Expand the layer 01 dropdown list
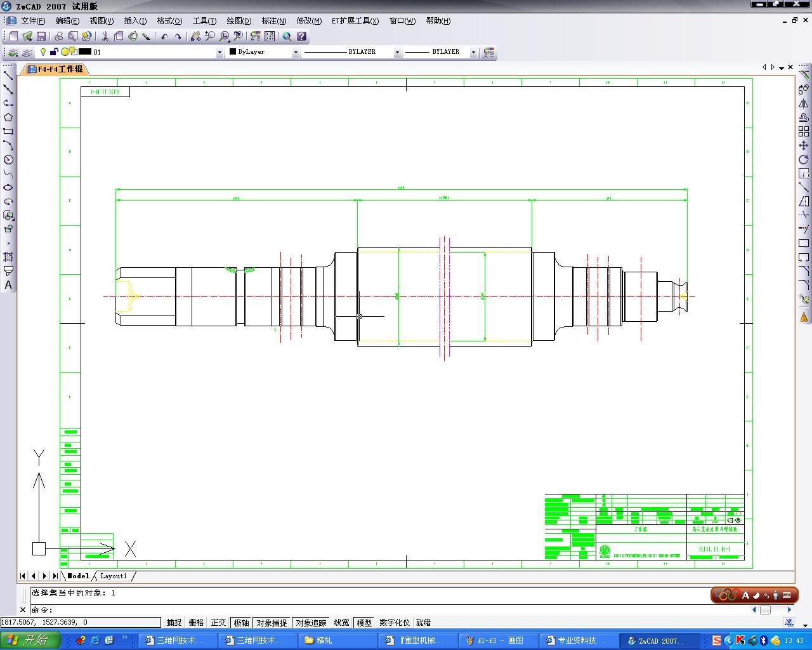 coord(220,53)
